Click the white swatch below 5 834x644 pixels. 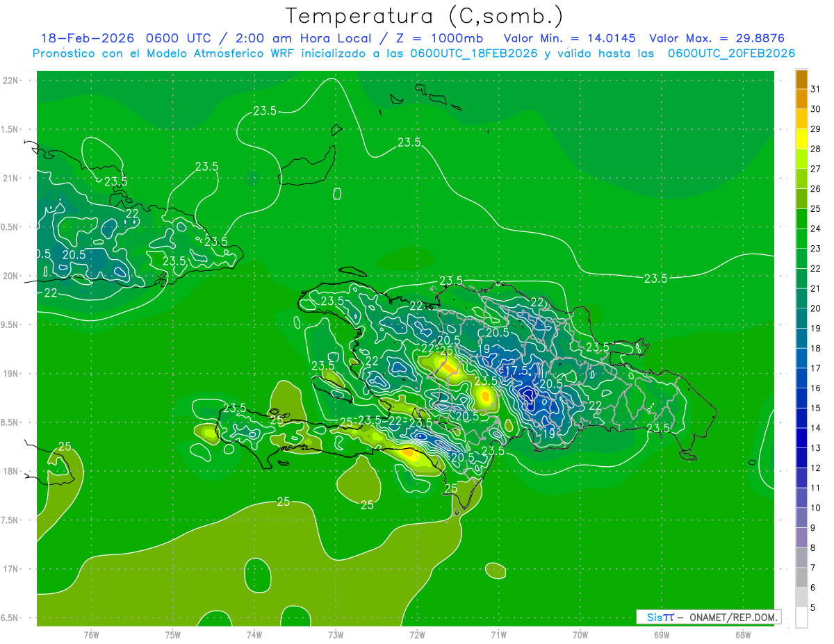(801, 618)
